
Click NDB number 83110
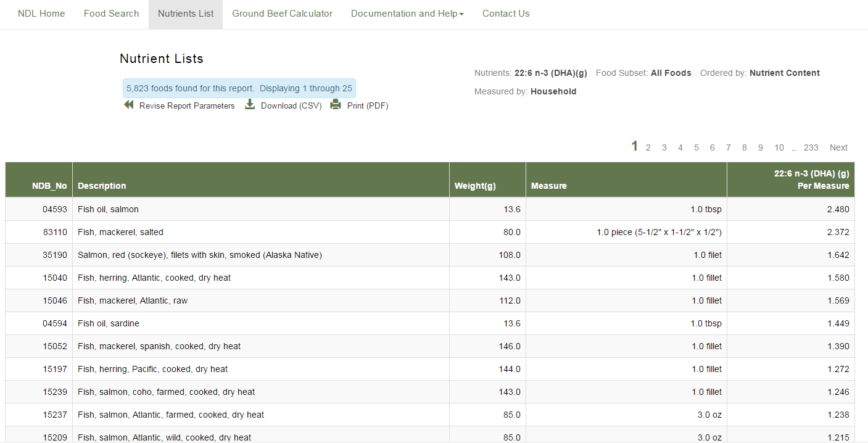click(x=55, y=232)
